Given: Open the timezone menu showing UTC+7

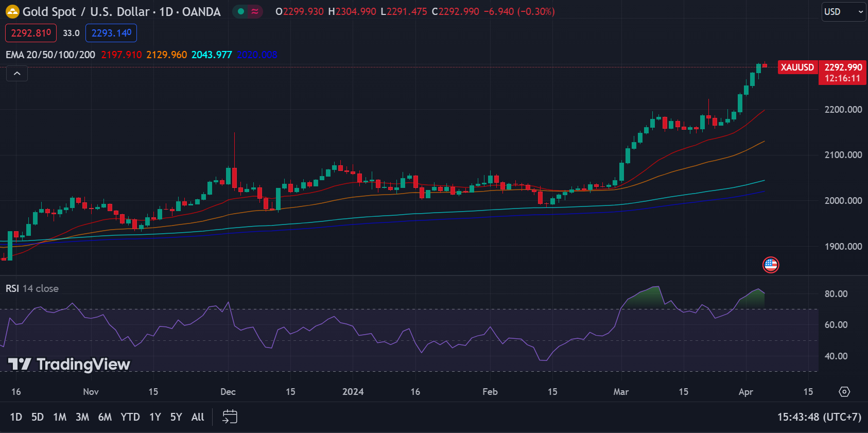Looking at the screenshot, I should [x=819, y=417].
